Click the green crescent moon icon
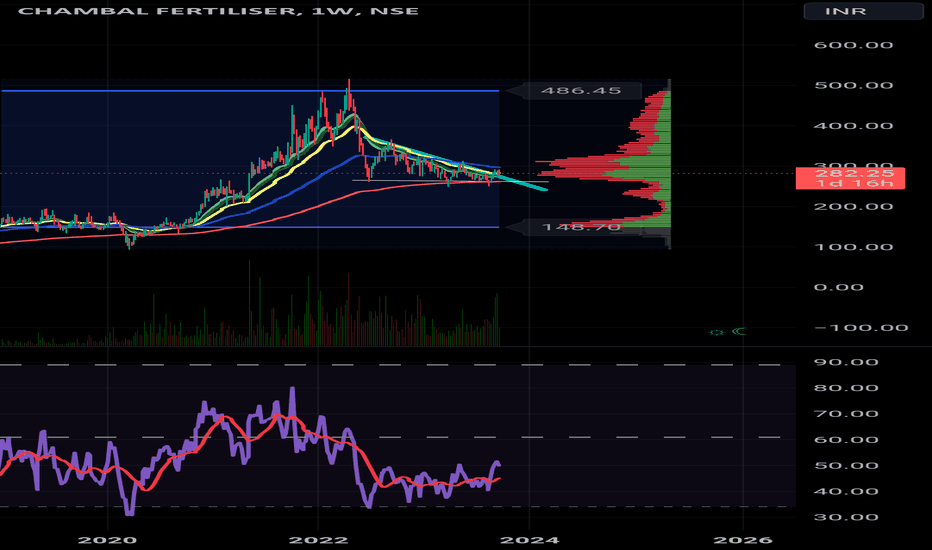Screen dimensions: 932x550 (739, 331)
